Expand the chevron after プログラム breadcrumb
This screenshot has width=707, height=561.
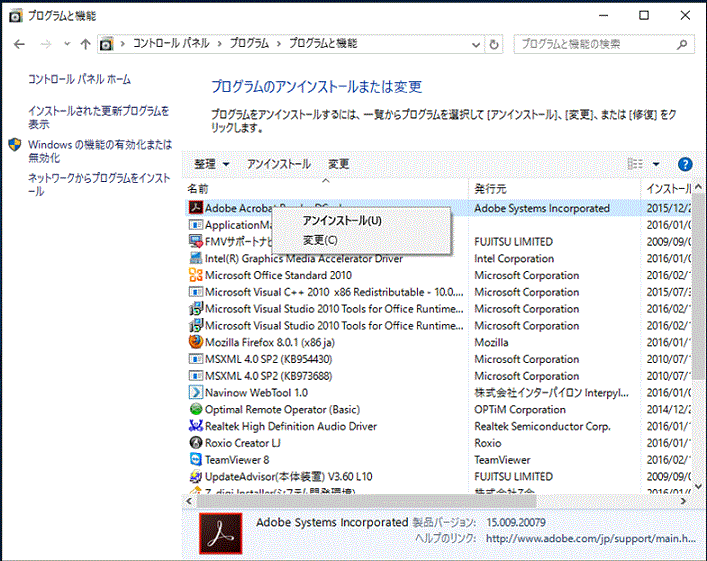point(279,44)
